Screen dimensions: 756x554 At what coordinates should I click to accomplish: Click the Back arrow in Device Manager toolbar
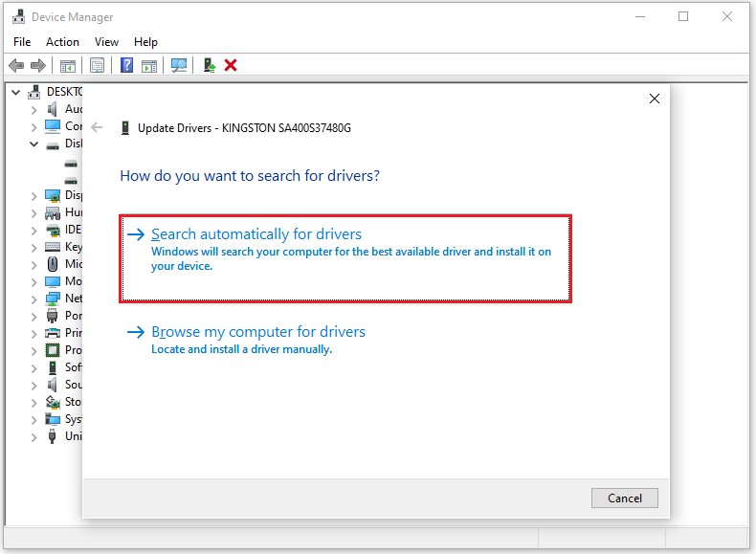(16, 65)
